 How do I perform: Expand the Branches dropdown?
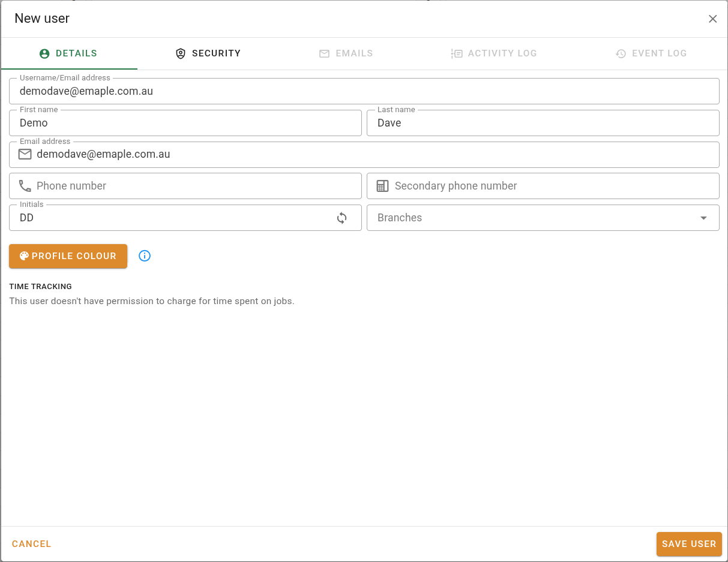543,218
